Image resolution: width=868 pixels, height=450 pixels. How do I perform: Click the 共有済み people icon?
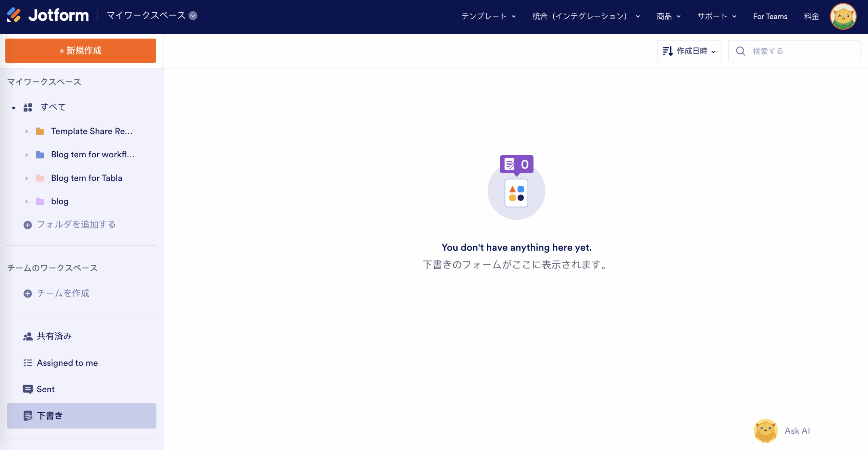point(28,336)
